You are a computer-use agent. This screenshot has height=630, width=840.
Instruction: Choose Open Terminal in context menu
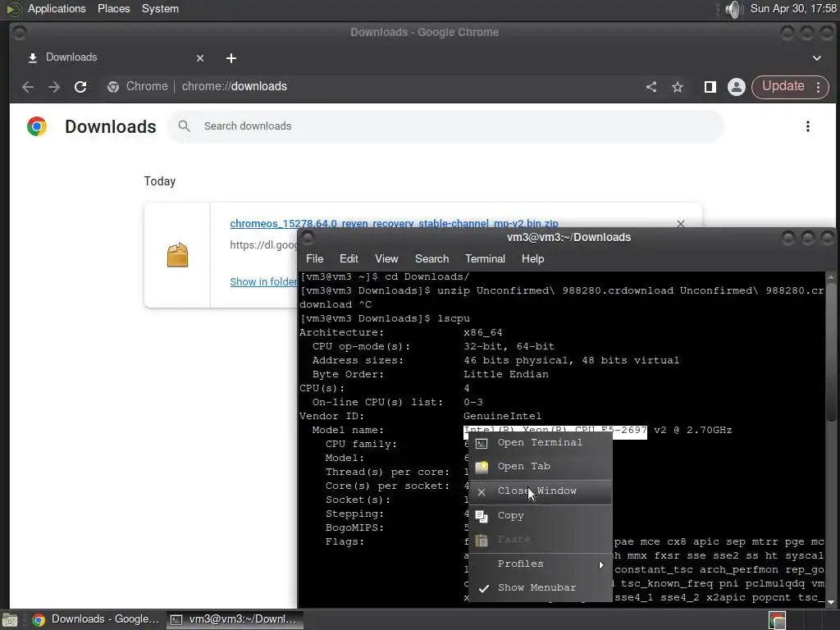pyautogui.click(x=541, y=442)
